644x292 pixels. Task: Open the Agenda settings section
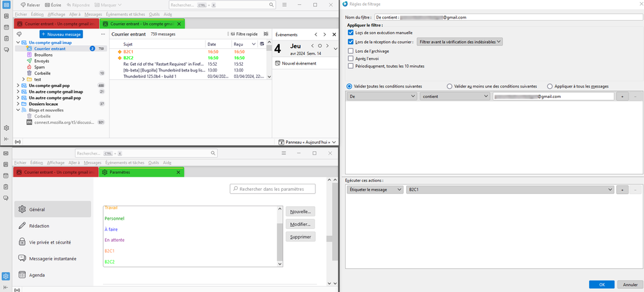pyautogui.click(x=23, y=275)
